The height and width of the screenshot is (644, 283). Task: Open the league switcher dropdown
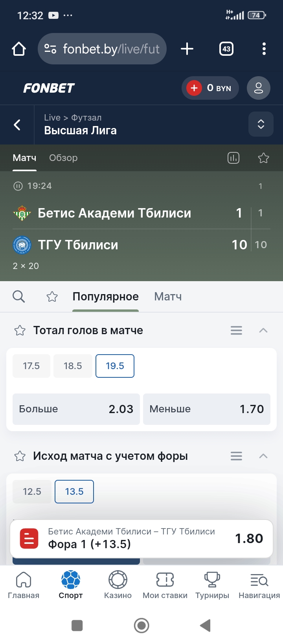[x=261, y=124]
